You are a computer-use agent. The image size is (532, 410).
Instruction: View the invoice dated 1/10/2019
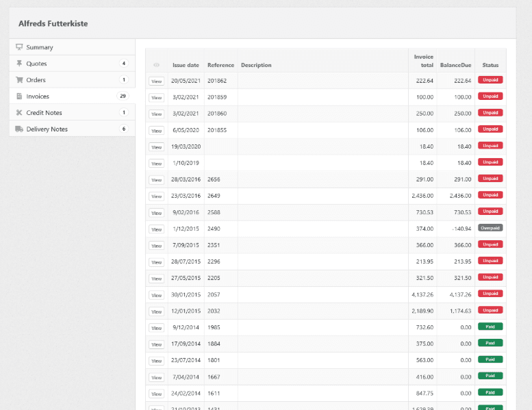pyautogui.click(x=156, y=164)
